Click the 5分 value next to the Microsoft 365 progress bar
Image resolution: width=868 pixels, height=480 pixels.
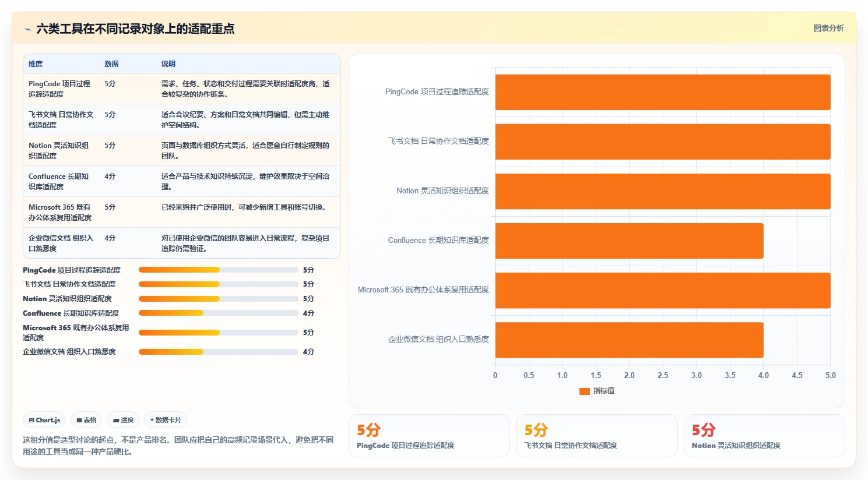click(x=308, y=333)
